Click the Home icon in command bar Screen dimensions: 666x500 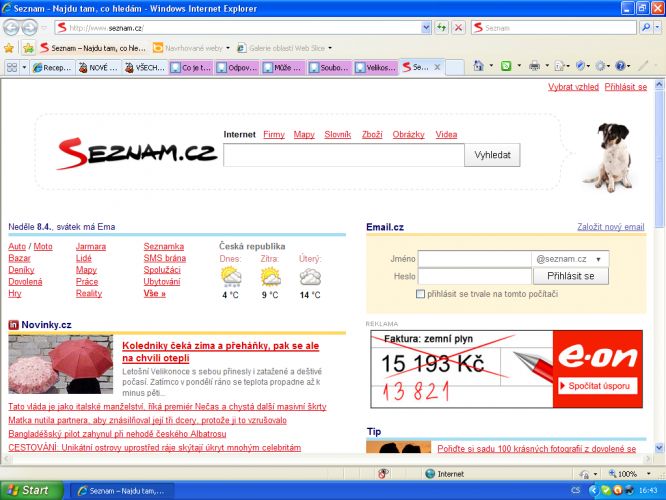(479, 66)
